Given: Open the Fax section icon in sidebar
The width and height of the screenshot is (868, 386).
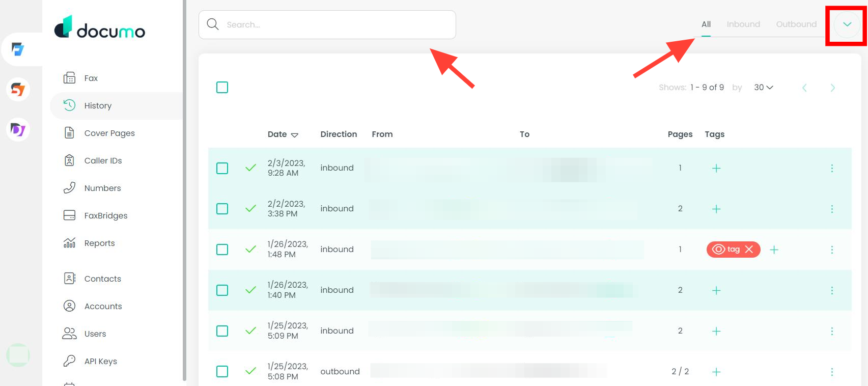Looking at the screenshot, I should [69, 78].
